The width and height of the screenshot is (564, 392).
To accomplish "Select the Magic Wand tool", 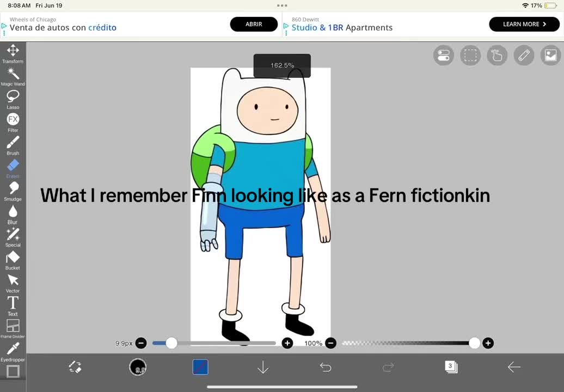I will [x=13, y=77].
